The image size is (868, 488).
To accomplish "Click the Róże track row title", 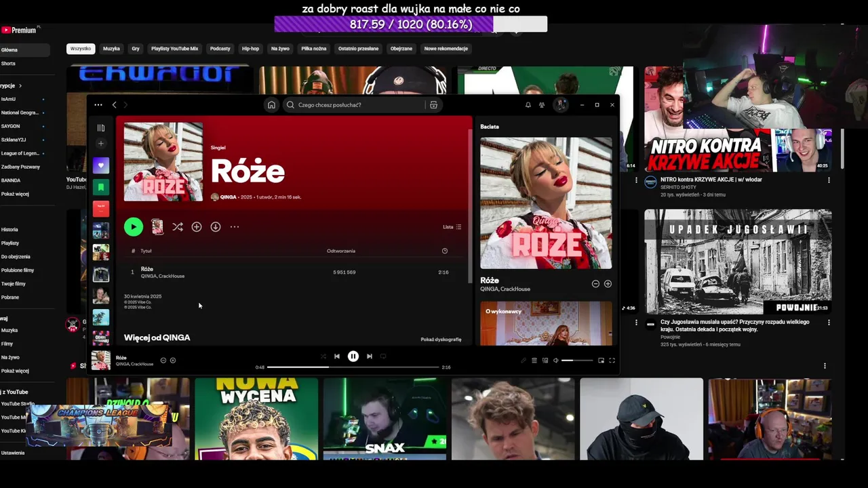I will point(147,269).
